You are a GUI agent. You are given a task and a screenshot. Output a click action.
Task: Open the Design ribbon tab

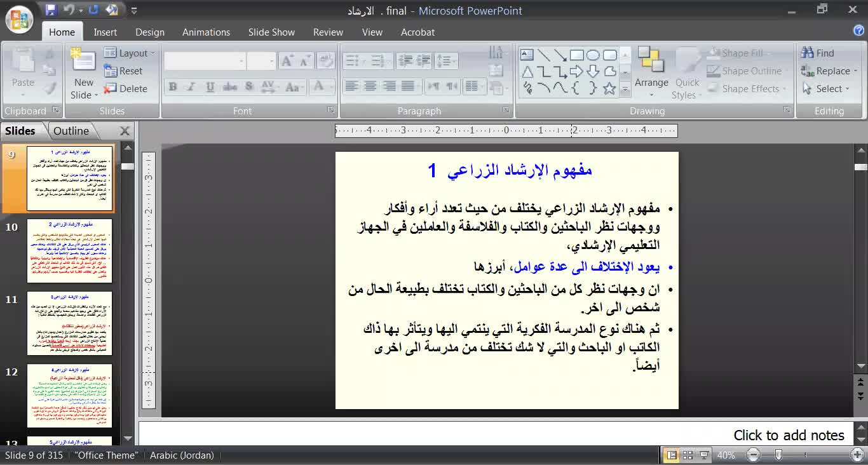coord(150,32)
